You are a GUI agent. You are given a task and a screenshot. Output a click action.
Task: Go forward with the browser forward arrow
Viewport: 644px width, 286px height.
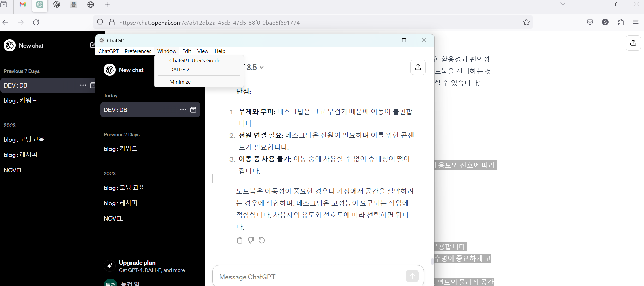(21, 22)
